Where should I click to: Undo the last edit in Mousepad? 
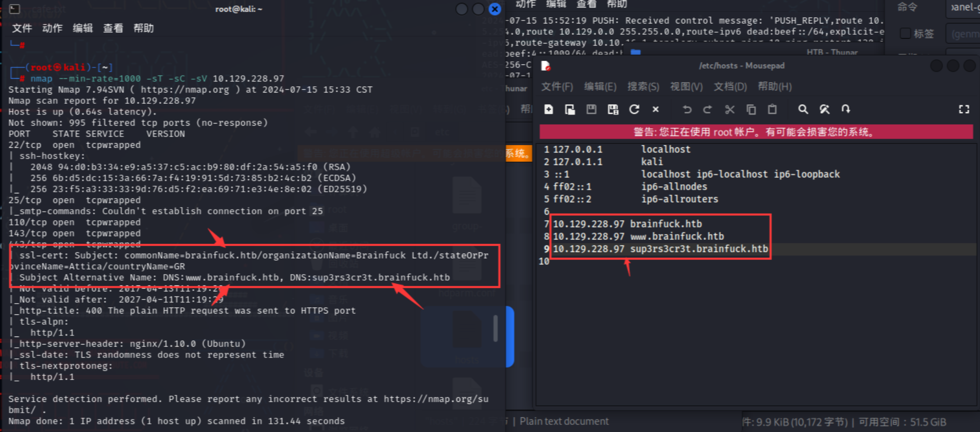pos(686,109)
